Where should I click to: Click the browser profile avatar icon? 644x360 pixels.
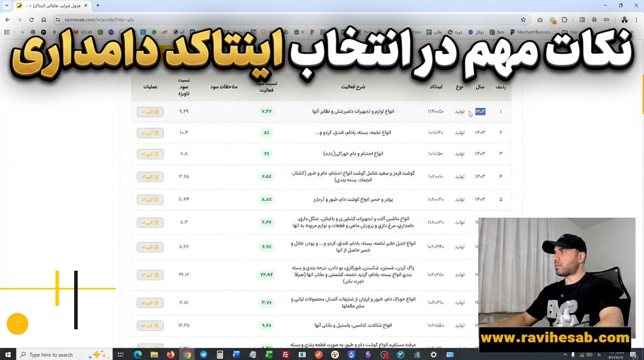pyautogui.click(x=625, y=19)
